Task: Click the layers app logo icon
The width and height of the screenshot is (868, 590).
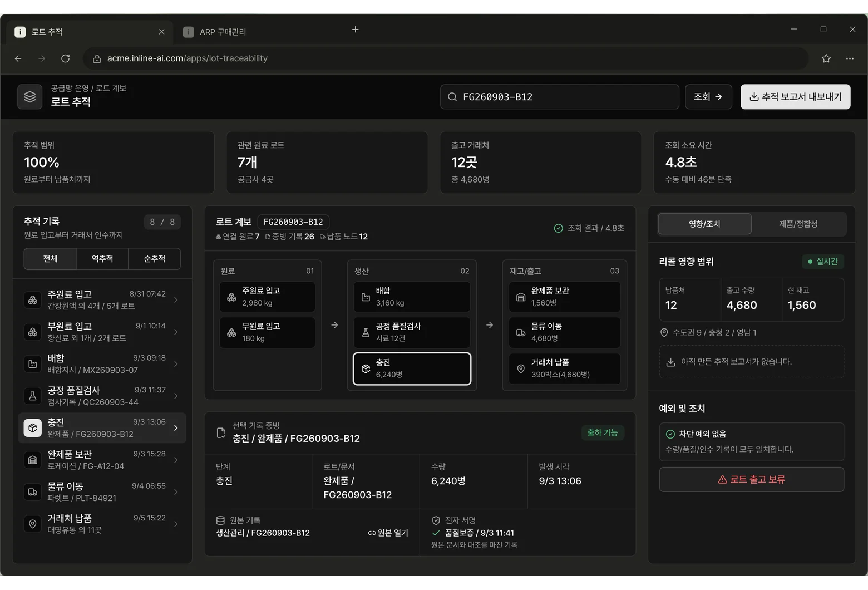Action: point(29,97)
